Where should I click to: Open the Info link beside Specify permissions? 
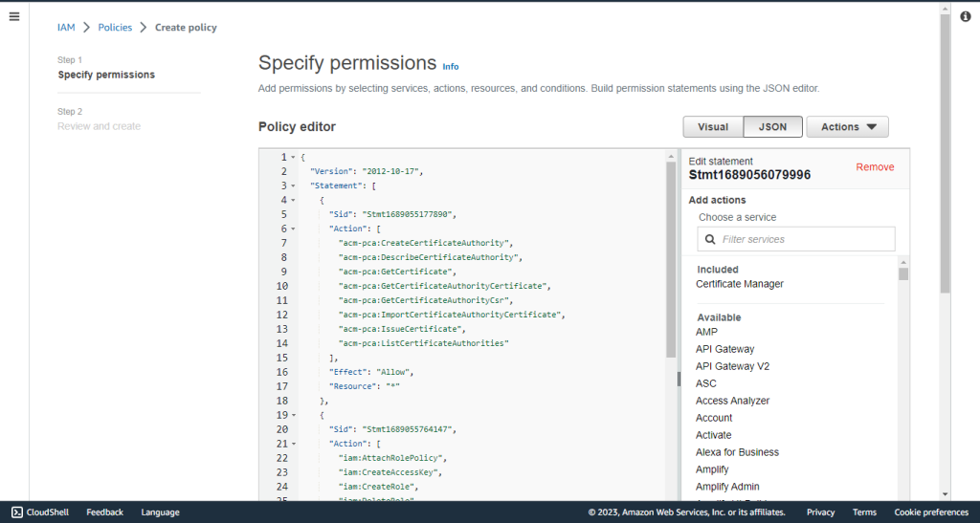(x=451, y=67)
